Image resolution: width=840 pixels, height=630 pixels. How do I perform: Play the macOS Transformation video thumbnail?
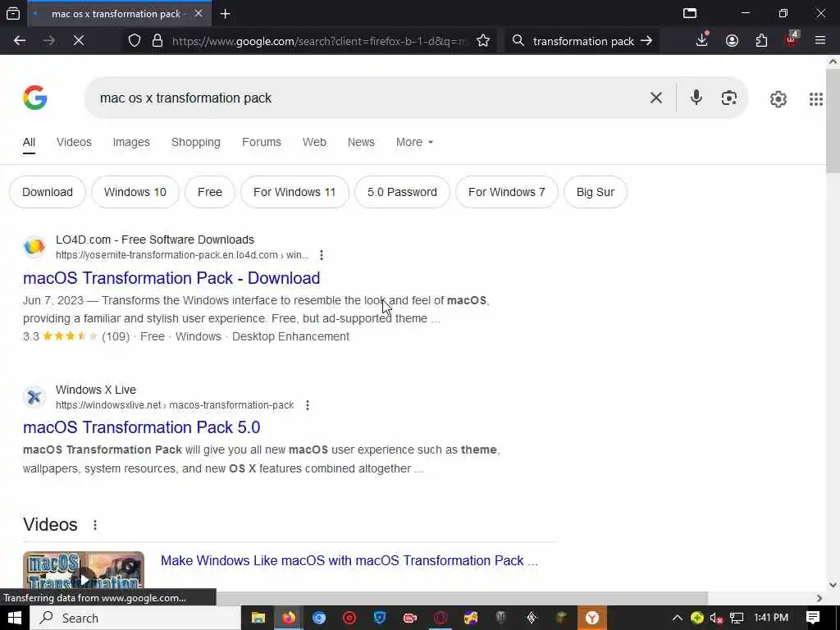tap(84, 571)
